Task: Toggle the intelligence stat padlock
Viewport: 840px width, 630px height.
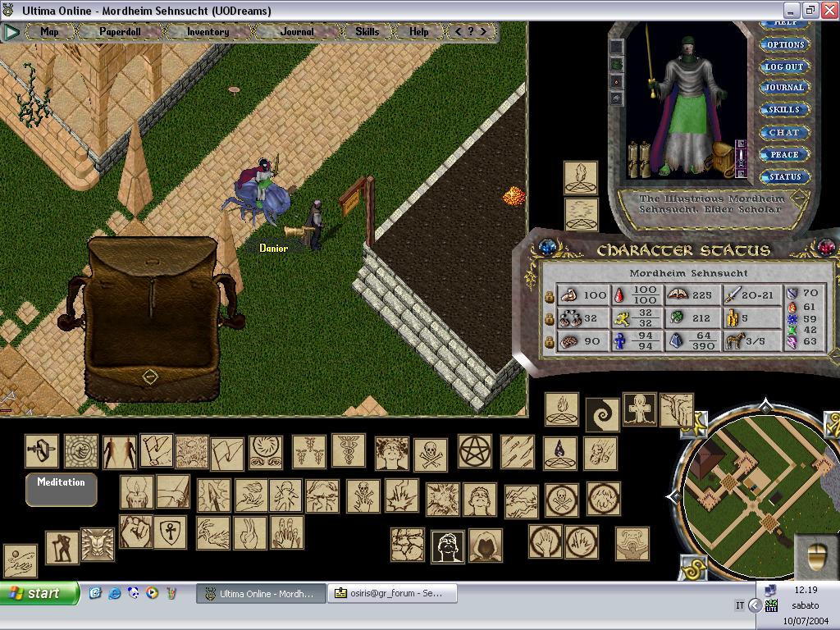Action: click(x=549, y=342)
